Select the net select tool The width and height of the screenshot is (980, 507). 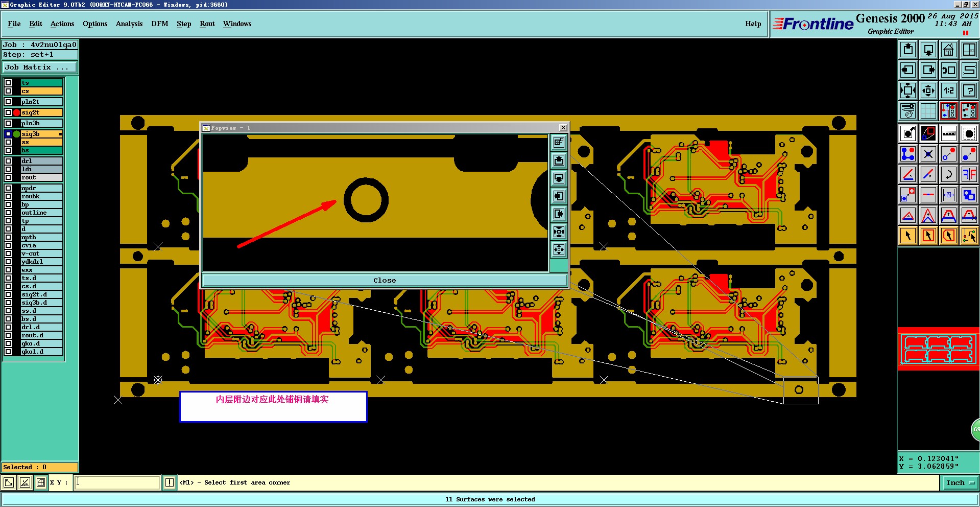point(969,236)
